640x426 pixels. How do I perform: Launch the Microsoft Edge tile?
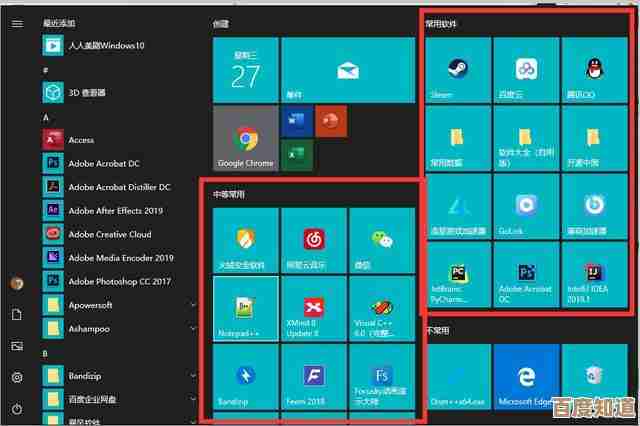click(x=526, y=378)
